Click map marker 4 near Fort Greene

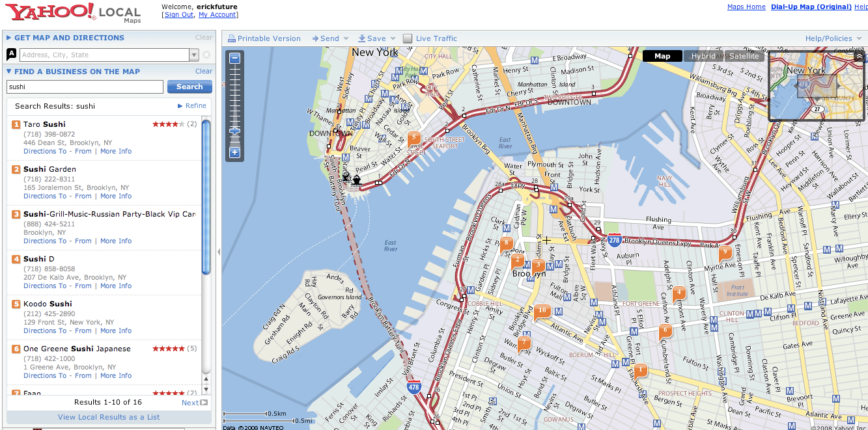tap(679, 293)
